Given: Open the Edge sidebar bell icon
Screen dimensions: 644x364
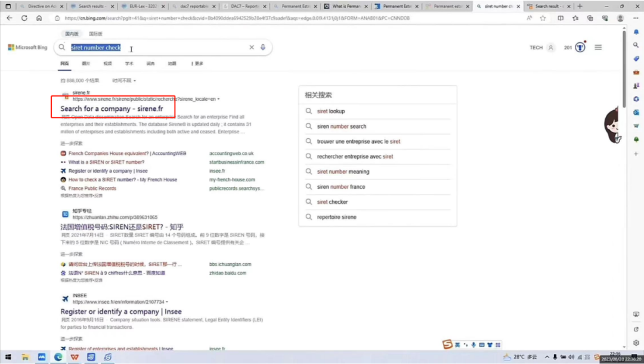Looking at the screenshot, I should [x=636, y=32].
